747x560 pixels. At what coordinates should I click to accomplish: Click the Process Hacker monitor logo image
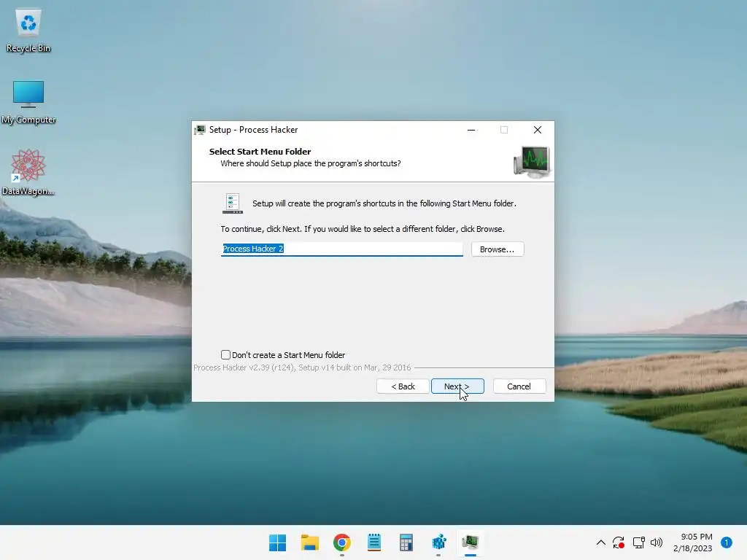(532, 162)
